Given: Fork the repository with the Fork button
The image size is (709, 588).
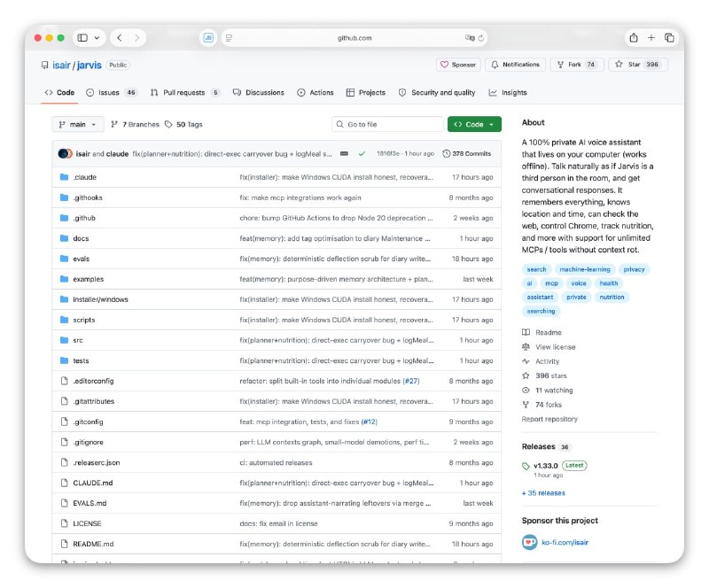Looking at the screenshot, I should [577, 65].
